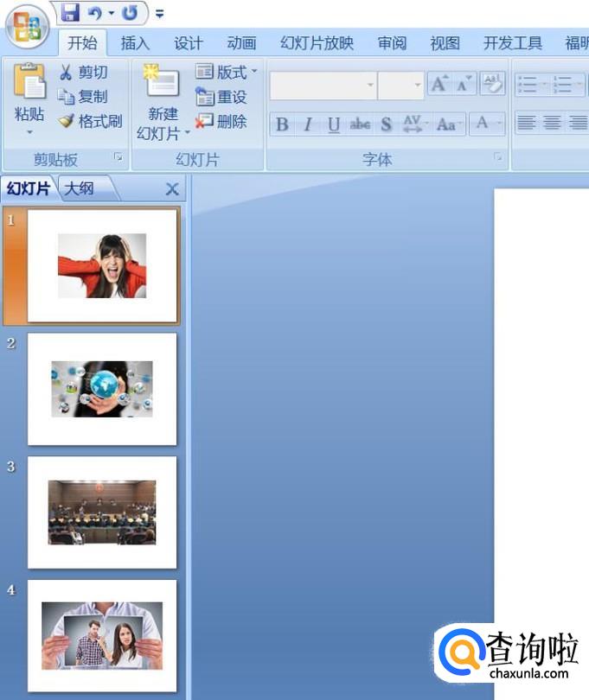The height and width of the screenshot is (700, 589).
Task: Click the 新建幻灯片 new slide icon
Action: (161, 81)
